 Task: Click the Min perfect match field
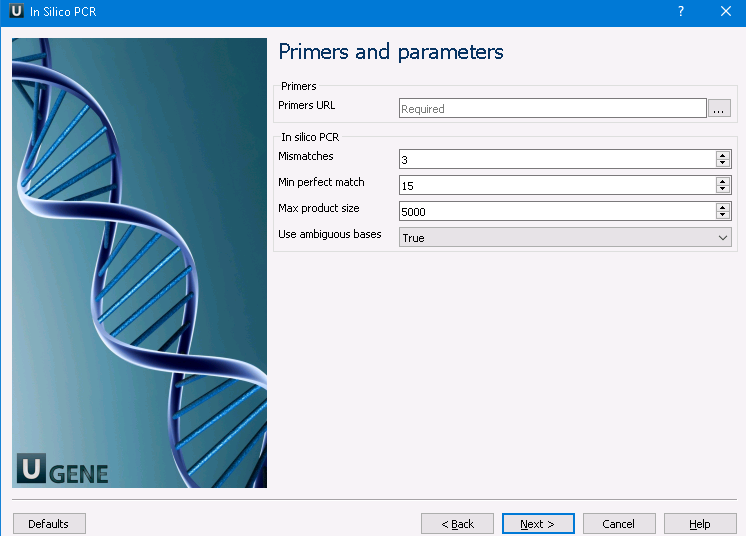[x=556, y=185]
